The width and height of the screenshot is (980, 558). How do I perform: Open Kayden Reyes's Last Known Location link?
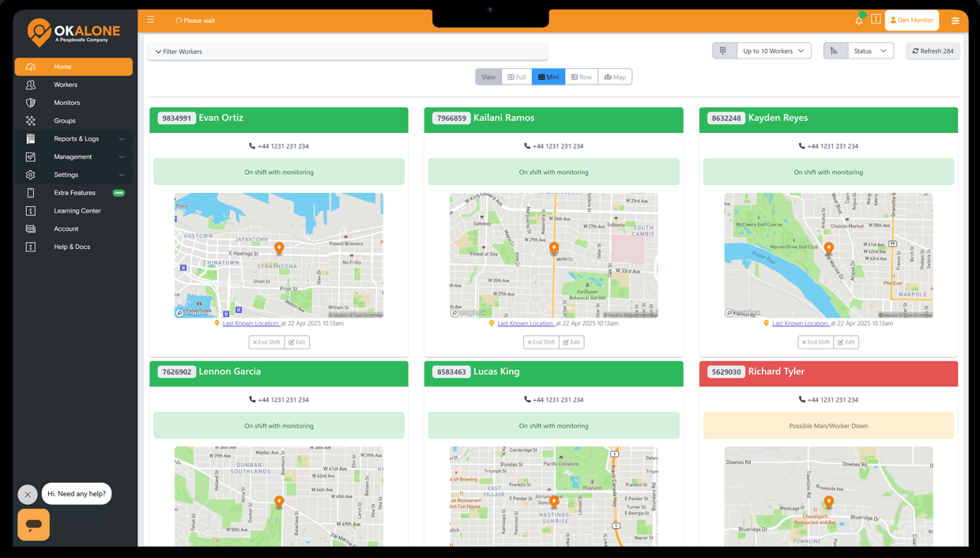click(801, 323)
